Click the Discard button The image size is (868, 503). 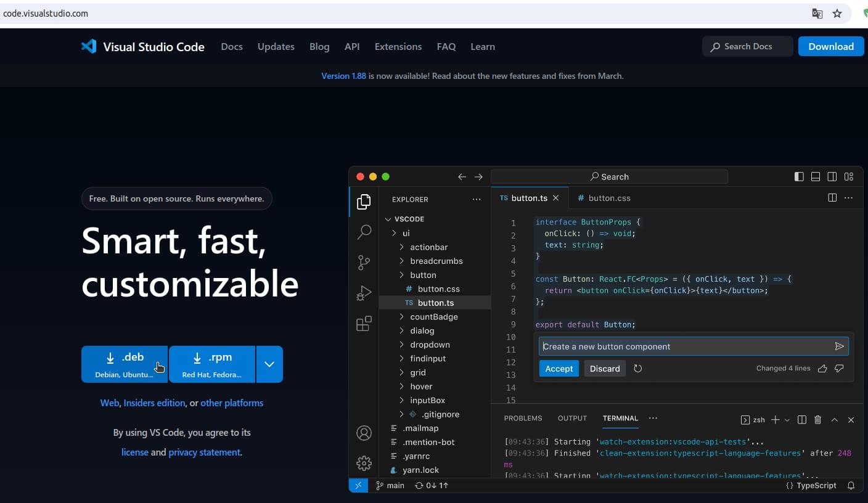pyautogui.click(x=605, y=369)
